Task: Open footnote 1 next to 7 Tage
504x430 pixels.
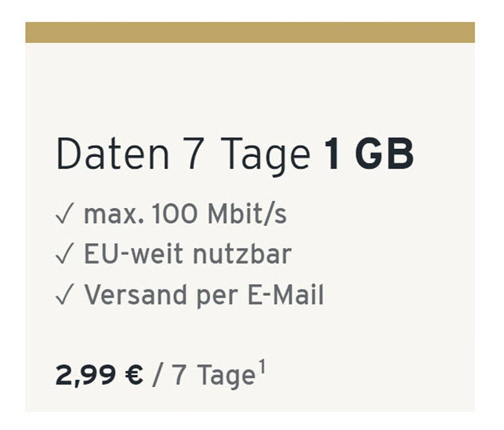Action: click(262, 367)
